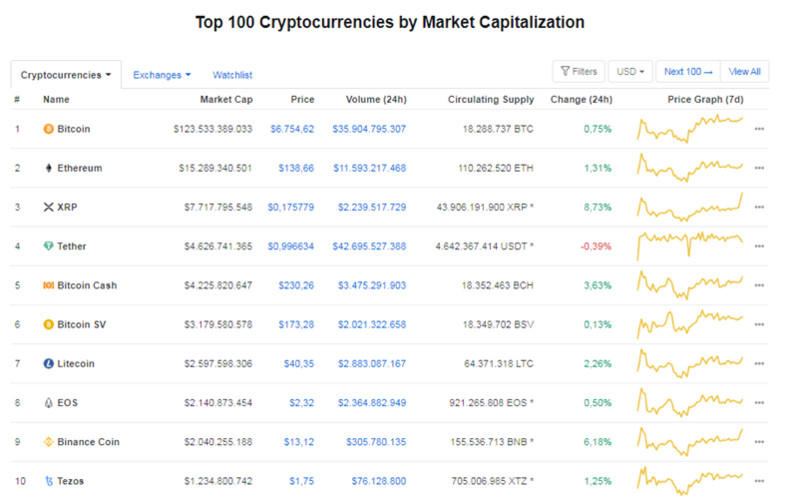The width and height of the screenshot is (798, 500).
Task: Open the Bitcoin Cash name link
Action: coord(87,285)
